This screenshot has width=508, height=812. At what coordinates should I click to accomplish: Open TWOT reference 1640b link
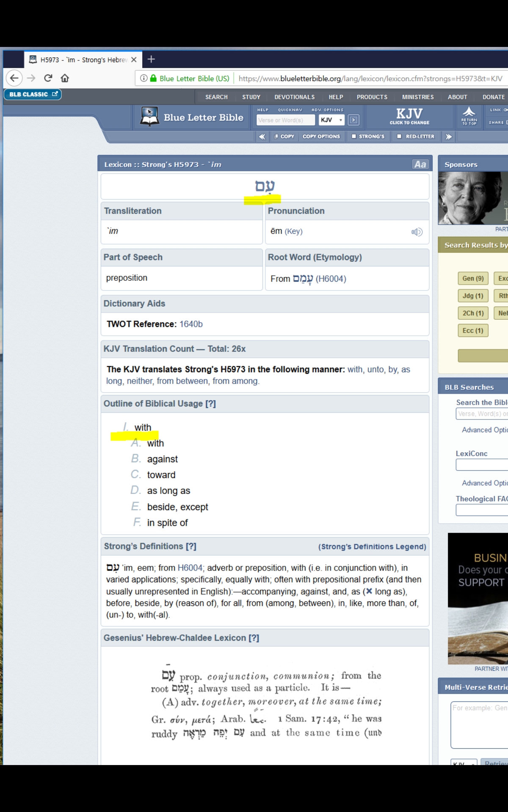click(191, 324)
